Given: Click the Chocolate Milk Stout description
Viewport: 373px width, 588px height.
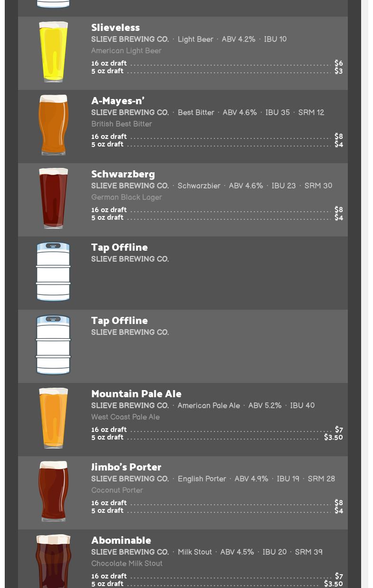Looking at the screenshot, I should [x=127, y=563].
